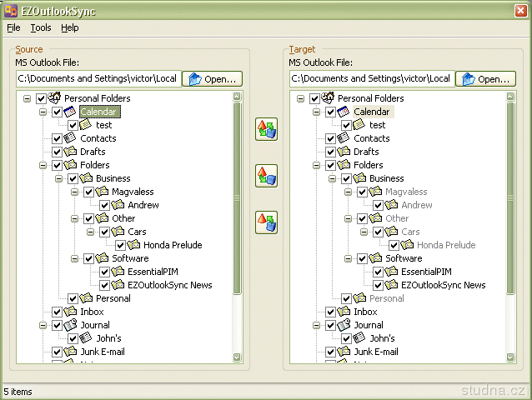Click Calendar folder icon in Source tree

point(70,112)
